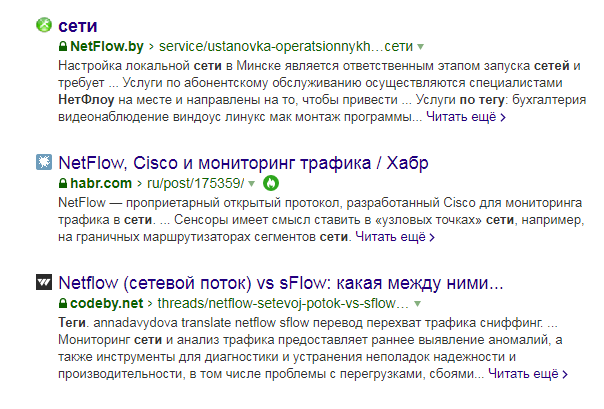Click the green NetFlow.by favicon
This screenshot has width=604, height=409.
44,25
